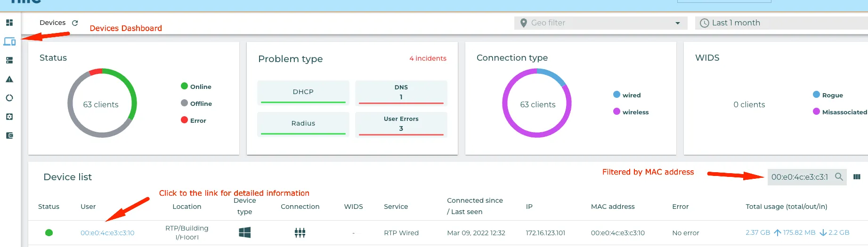Click the green online status dot in row
The width and height of the screenshot is (868, 247).
pyautogui.click(x=49, y=232)
